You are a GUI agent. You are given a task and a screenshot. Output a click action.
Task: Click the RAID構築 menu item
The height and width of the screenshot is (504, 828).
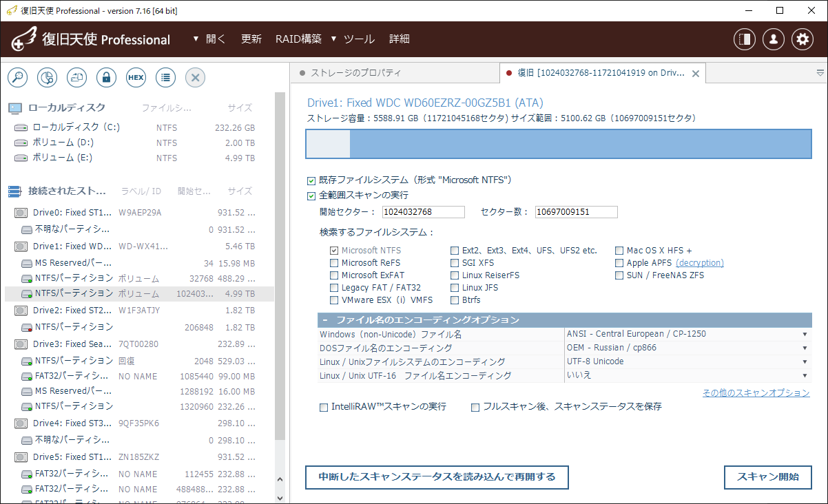point(298,39)
